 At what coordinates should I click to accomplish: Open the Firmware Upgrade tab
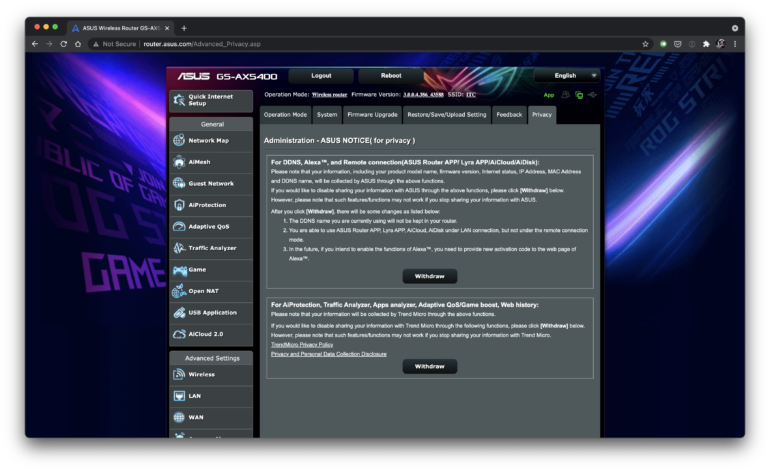click(372, 114)
